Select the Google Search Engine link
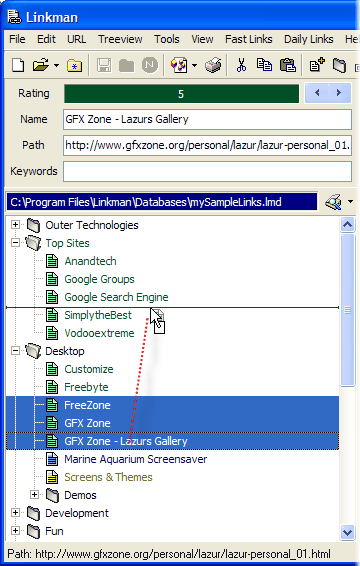 pos(116,297)
